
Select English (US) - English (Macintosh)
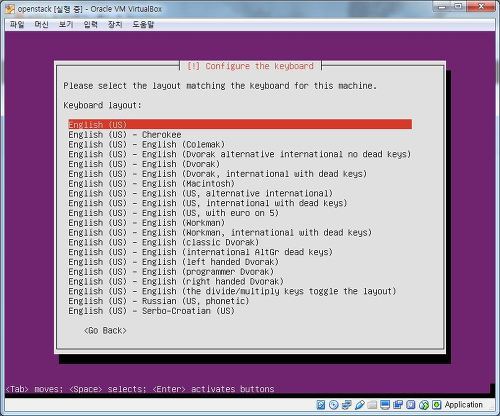coord(152,183)
